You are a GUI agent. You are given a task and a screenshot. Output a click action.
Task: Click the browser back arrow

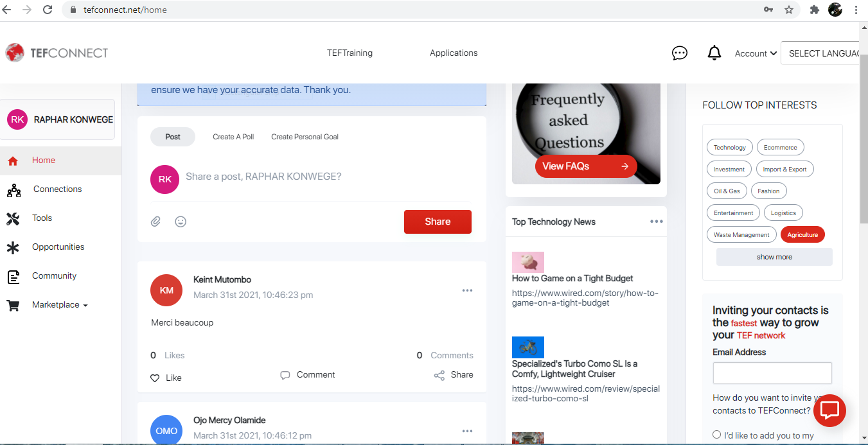click(x=8, y=10)
